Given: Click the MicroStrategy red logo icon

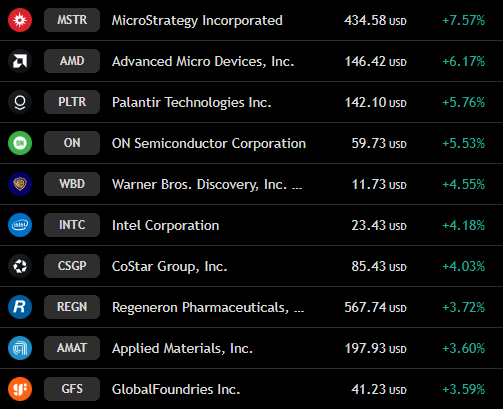Looking at the screenshot, I should [20, 20].
